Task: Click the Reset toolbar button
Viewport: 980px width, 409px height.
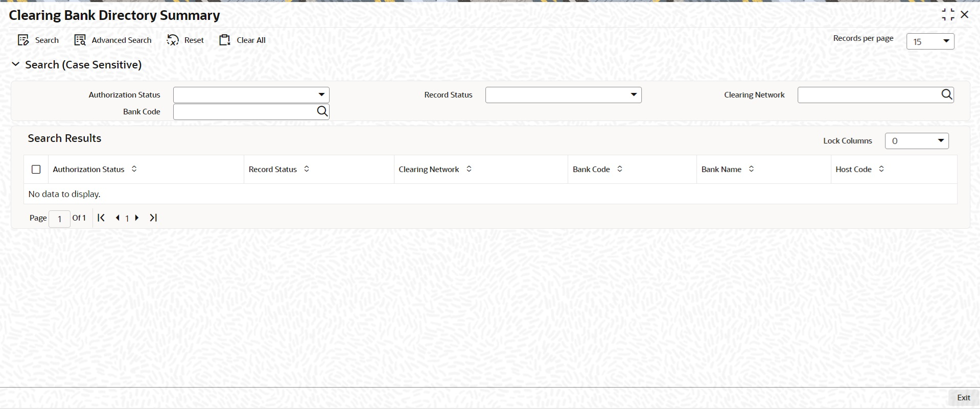Action: tap(185, 40)
